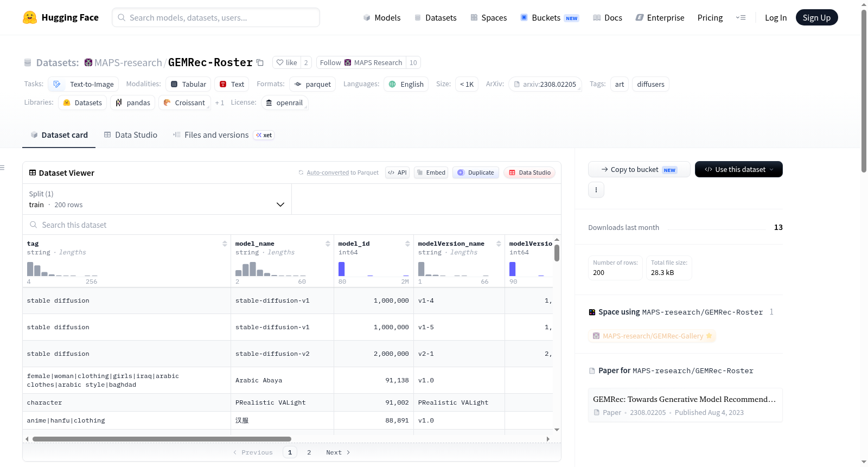Image resolution: width=868 pixels, height=467 pixels.
Task: Expand the Use this dataset dropdown
Action: pyautogui.click(x=739, y=169)
